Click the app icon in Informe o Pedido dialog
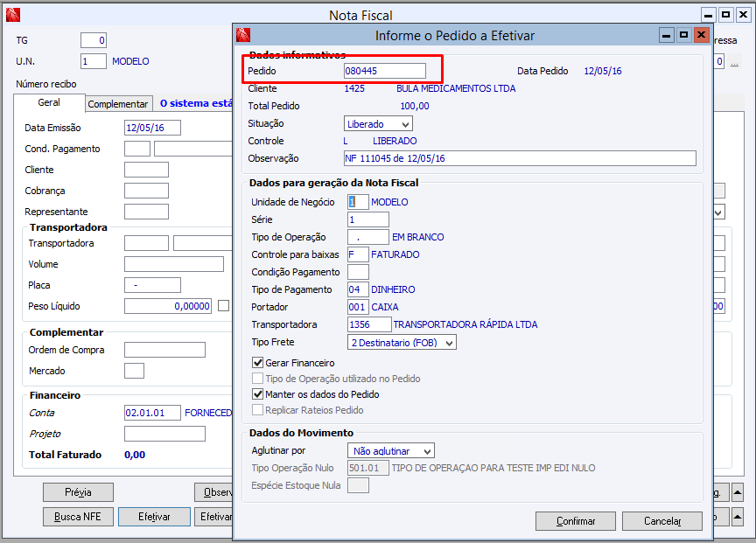The image size is (756, 543). [243, 35]
